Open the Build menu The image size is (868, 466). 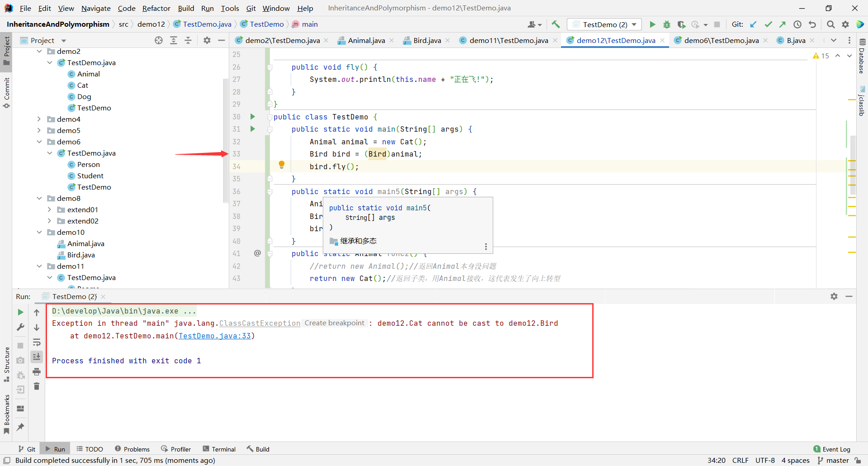(186, 8)
